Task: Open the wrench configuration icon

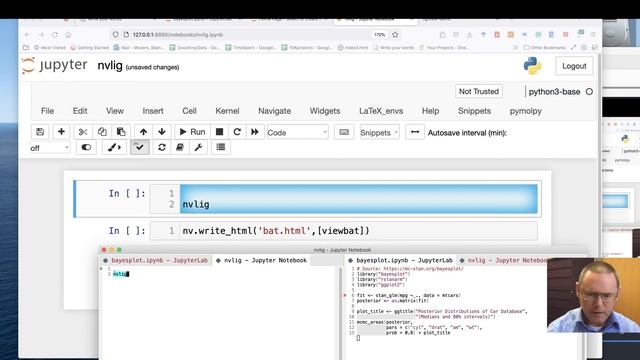Action: coord(198,147)
